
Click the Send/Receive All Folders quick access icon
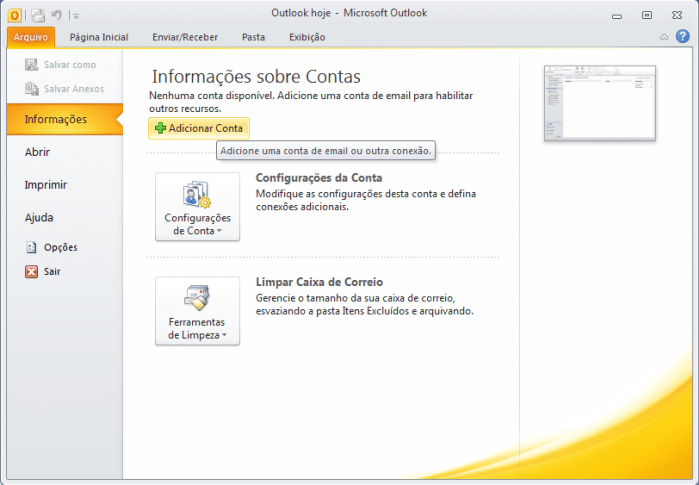point(38,14)
